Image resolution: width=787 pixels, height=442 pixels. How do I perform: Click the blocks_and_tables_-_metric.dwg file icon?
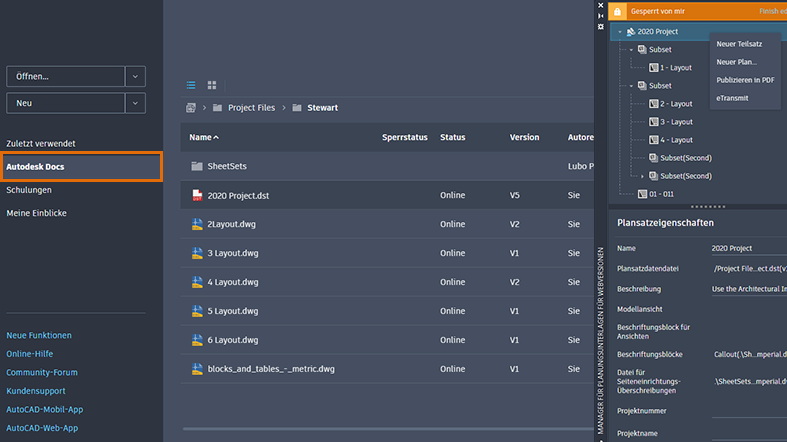tap(197, 369)
